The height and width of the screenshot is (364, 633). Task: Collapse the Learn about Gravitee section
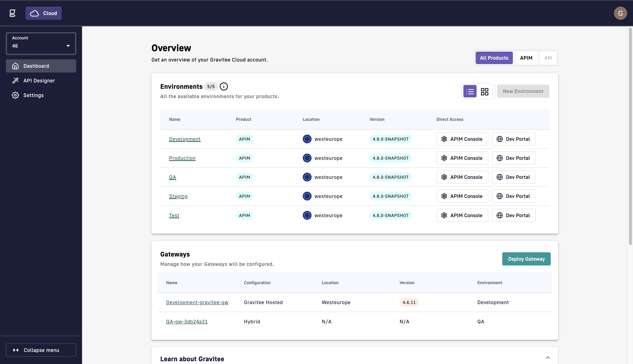(x=547, y=358)
